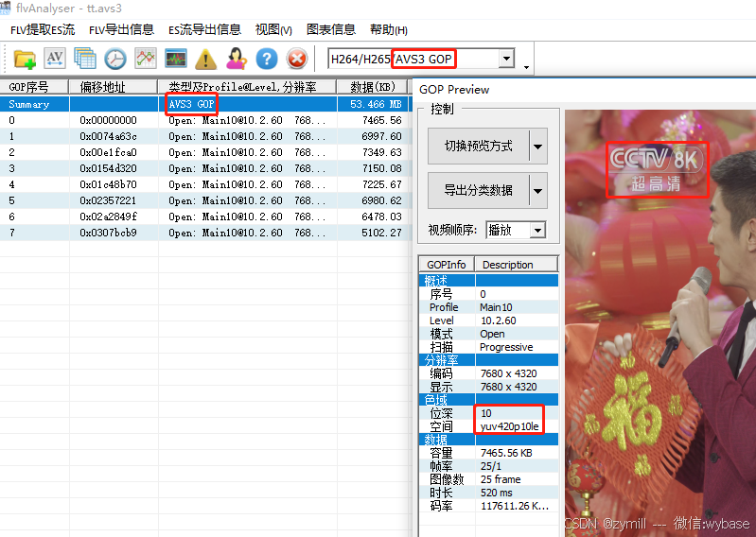Select GOP row with offset 0x0307bcb9
The image size is (756, 537).
point(205,233)
